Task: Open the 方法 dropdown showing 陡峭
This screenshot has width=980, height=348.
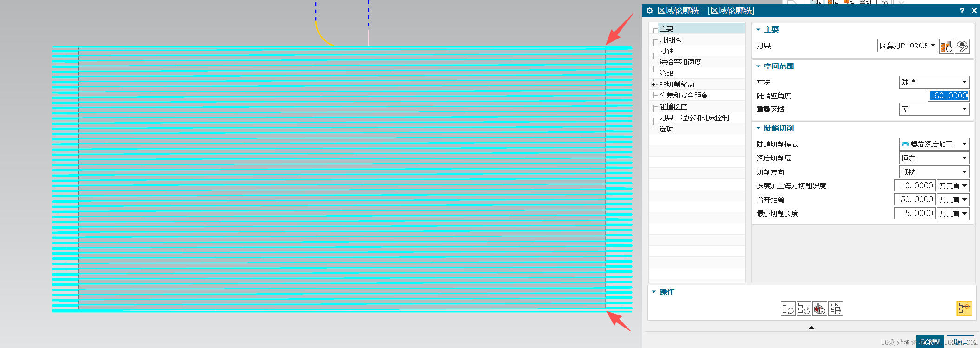Action: coord(934,82)
